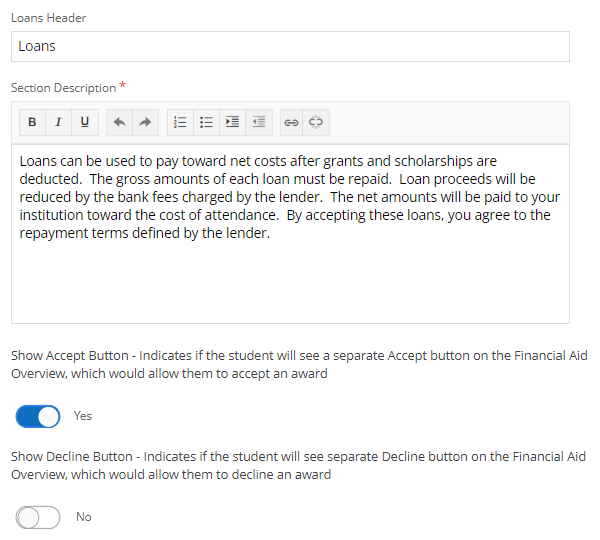Remove hyperlink with the unlink icon

[x=316, y=122]
